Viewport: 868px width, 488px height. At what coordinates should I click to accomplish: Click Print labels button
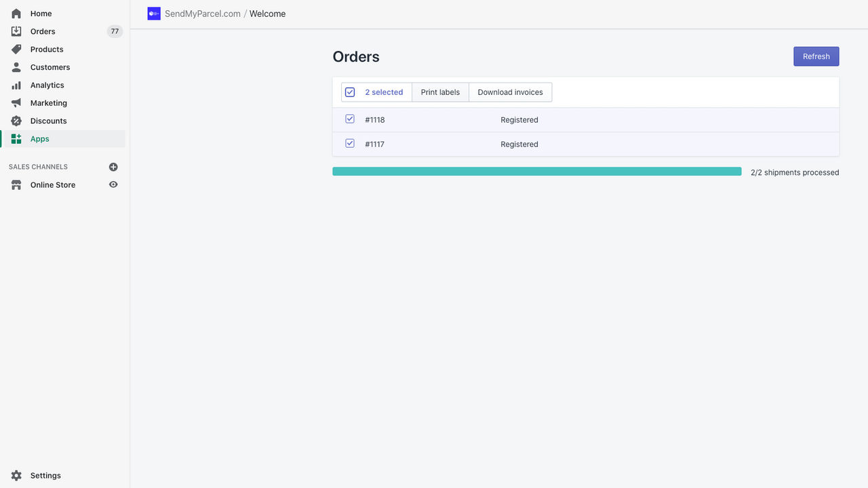[x=440, y=92]
